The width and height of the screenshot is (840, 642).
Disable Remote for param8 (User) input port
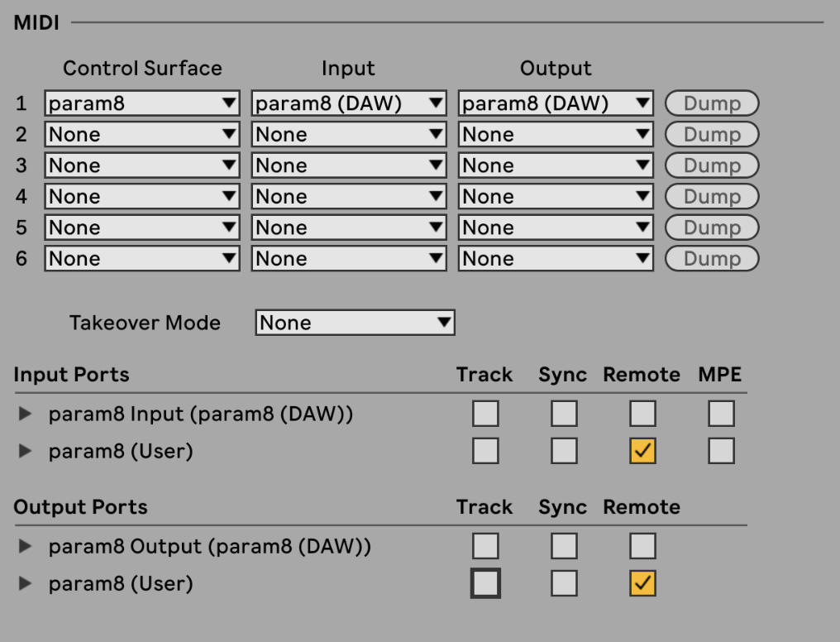coord(642,451)
